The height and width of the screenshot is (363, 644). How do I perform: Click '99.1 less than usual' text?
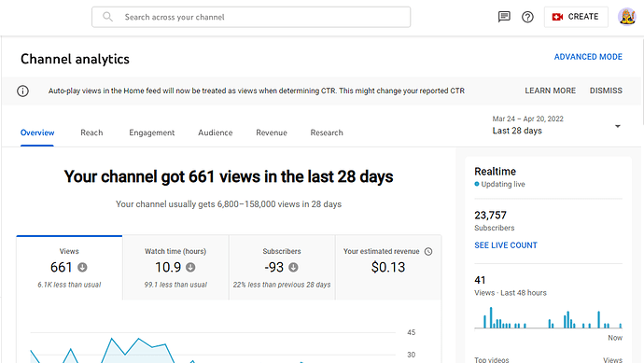(175, 285)
